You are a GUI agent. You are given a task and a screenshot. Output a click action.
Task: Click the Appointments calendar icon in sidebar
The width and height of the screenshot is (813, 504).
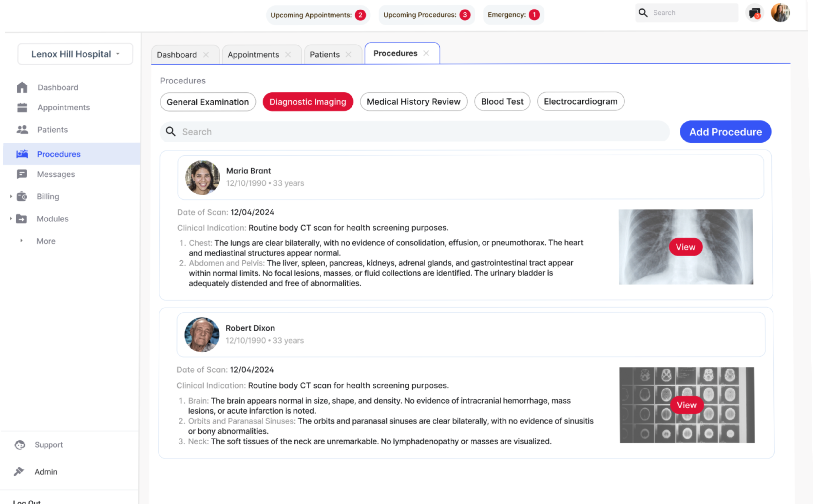22,108
